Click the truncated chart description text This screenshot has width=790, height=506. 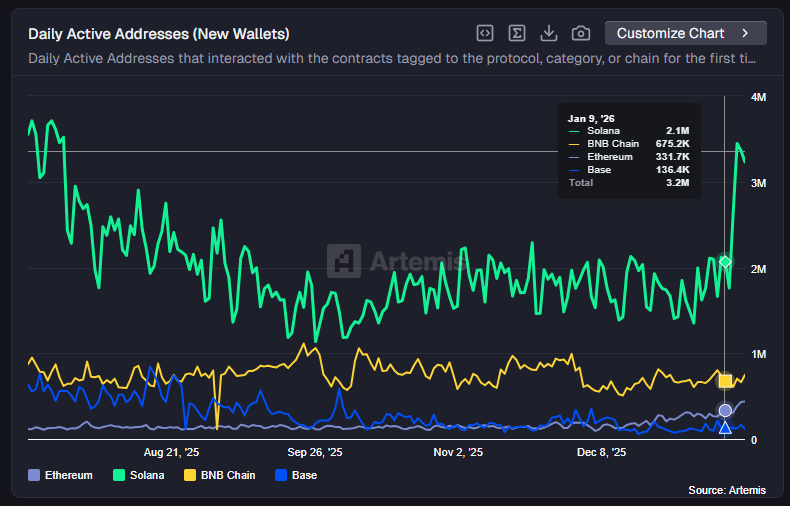click(392, 58)
